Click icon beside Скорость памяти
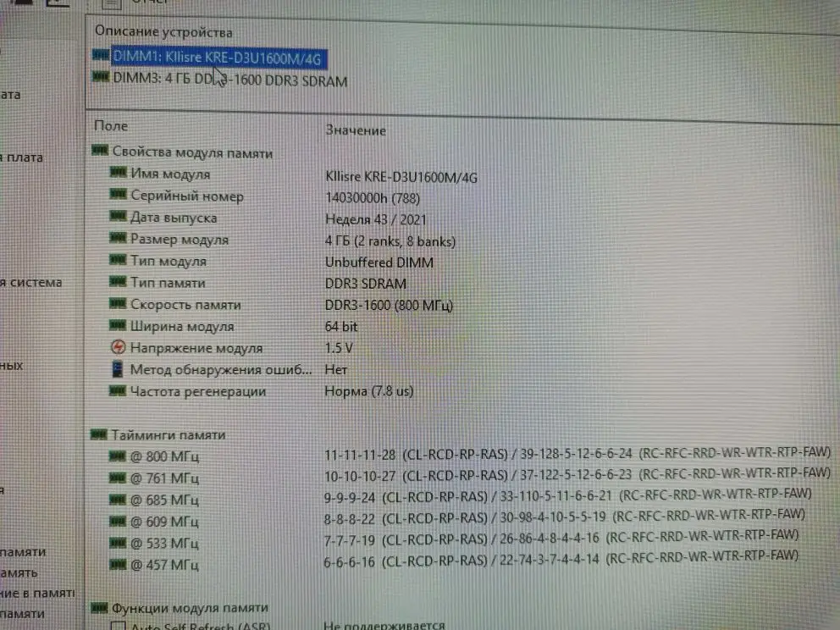The height and width of the screenshot is (630, 840). [118, 304]
